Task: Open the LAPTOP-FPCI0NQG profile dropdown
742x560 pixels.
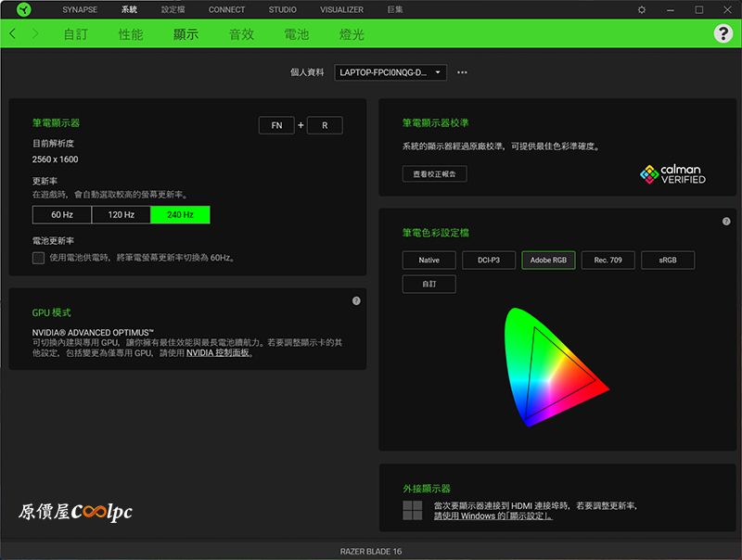Action: click(x=390, y=72)
